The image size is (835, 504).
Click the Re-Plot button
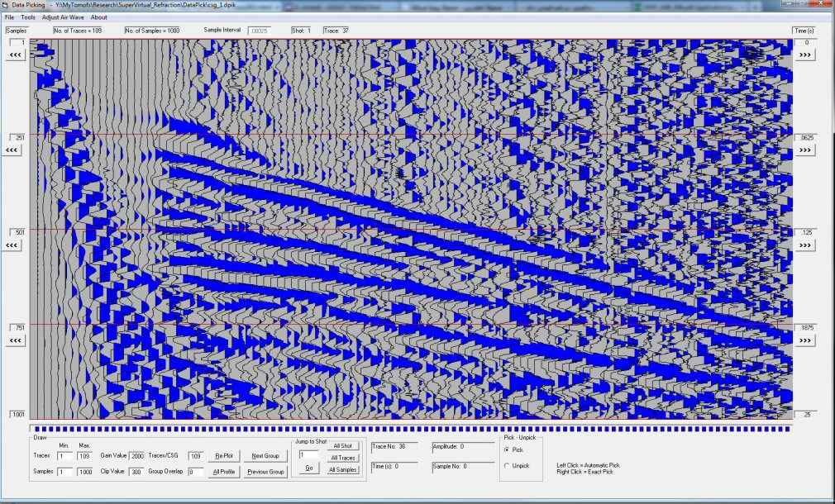(x=223, y=456)
